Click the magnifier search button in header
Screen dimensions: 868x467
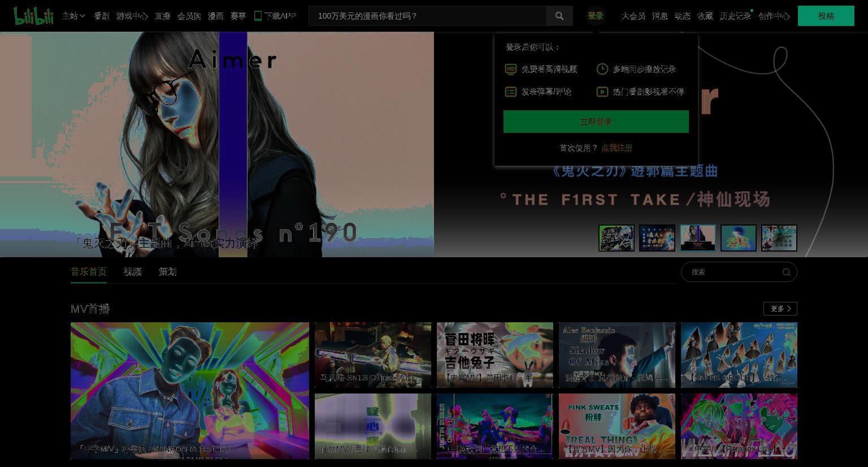click(559, 16)
